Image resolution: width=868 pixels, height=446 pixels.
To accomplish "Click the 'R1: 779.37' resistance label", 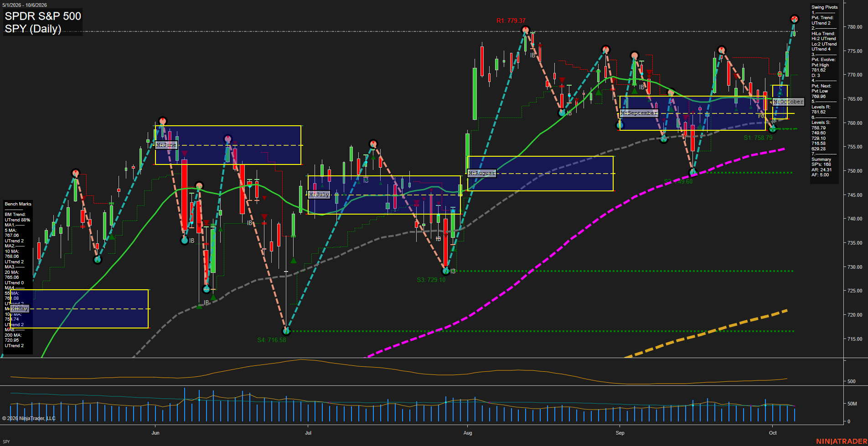I will tap(511, 21).
